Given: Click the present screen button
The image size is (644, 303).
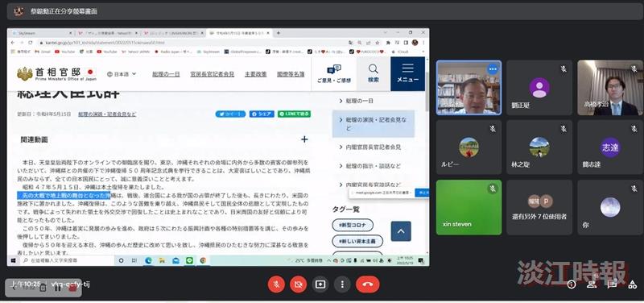Looking at the screenshot, I should (x=320, y=284).
